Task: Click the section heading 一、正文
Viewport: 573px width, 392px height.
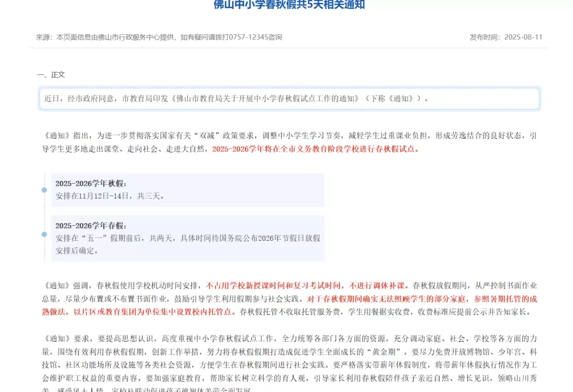Action: point(52,74)
